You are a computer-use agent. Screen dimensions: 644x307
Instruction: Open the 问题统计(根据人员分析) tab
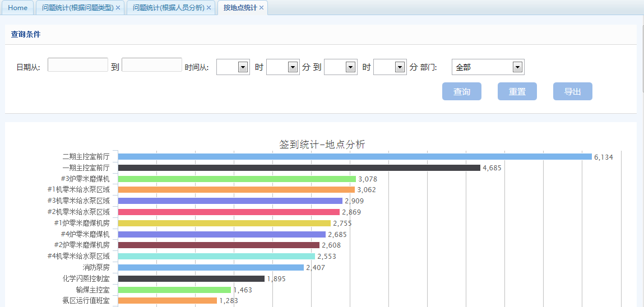point(168,8)
